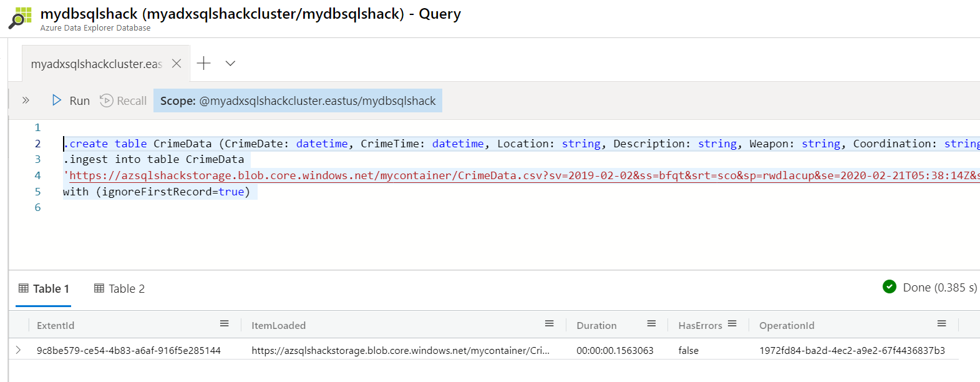Click the Scope cluster database label

pyautogui.click(x=298, y=100)
